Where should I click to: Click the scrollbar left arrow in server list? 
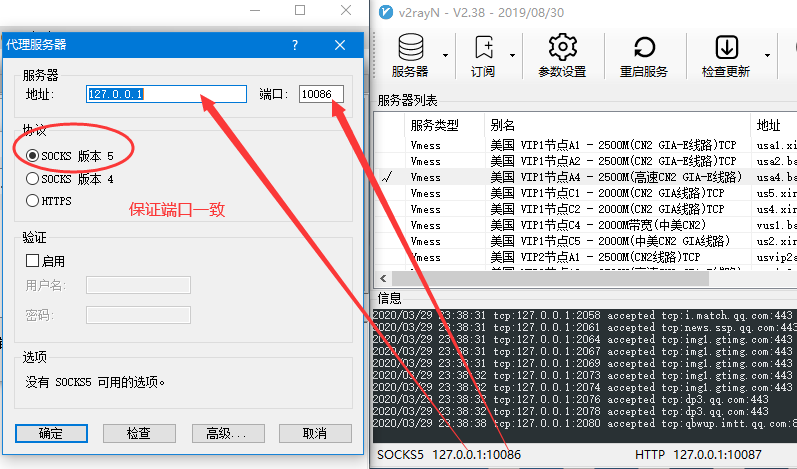383,278
